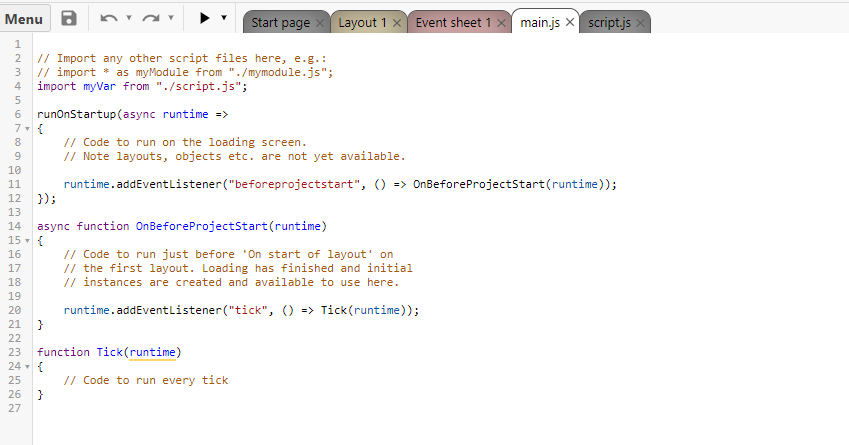The height and width of the screenshot is (445, 849).
Task: Click the comment "// Code to run on the loading screen."
Action: 185,142
